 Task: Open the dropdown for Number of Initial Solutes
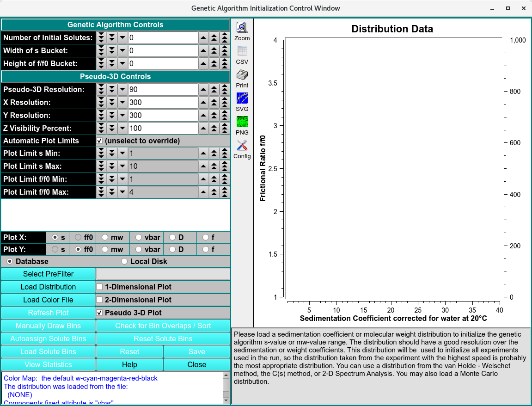pos(122,37)
